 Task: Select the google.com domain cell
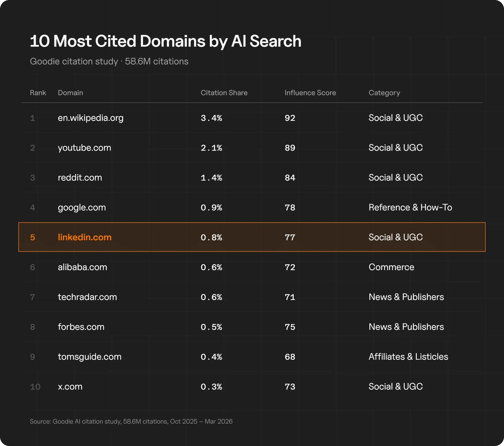82,208
